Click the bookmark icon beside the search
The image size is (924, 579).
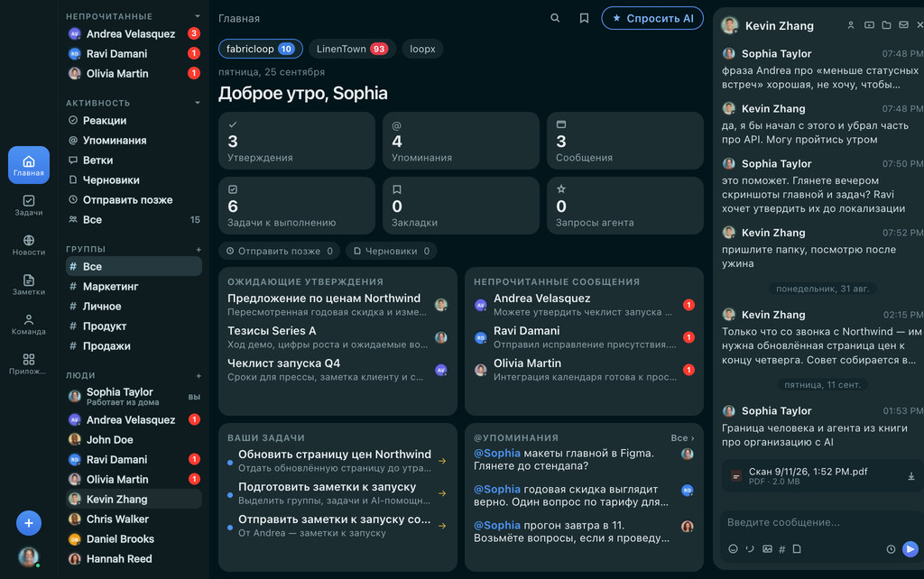(x=584, y=18)
